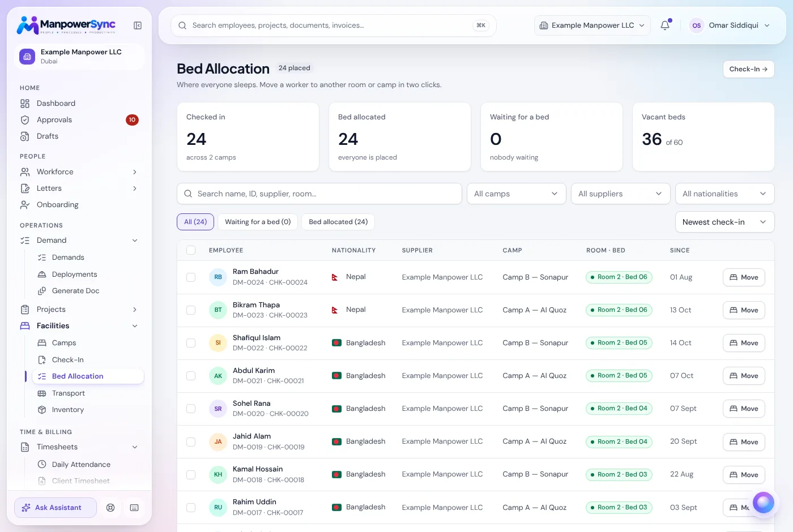This screenshot has height=532, width=793.
Task: Click the Camps icon in Facilities
Action: tap(42, 343)
